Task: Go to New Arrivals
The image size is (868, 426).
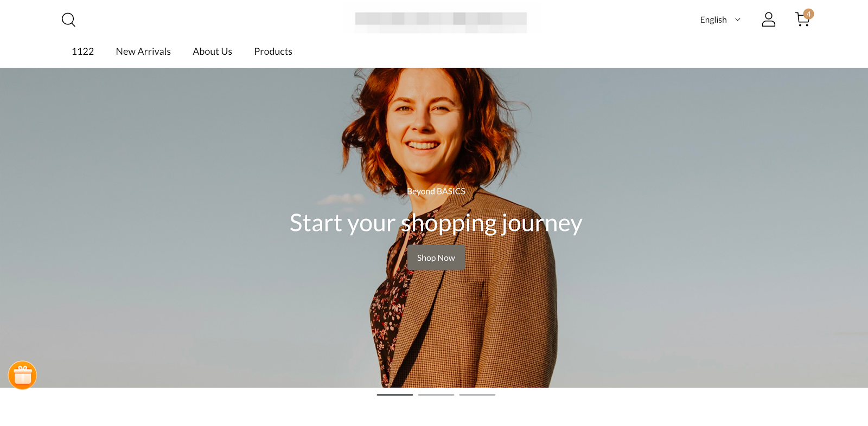Action: click(143, 51)
